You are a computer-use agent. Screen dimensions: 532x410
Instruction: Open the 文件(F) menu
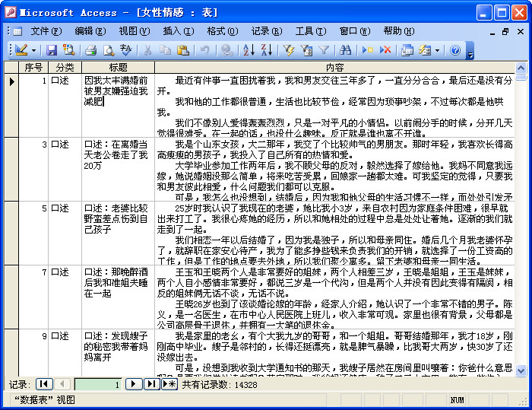[46, 31]
